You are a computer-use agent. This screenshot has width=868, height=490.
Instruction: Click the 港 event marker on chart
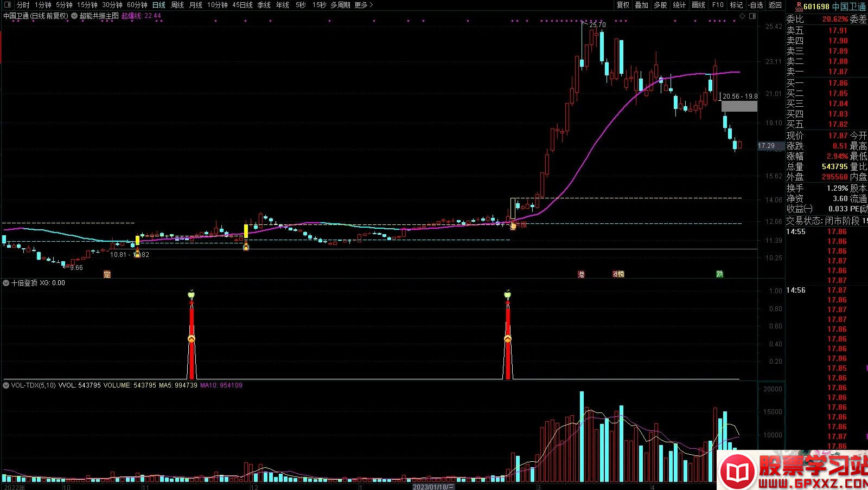(581, 274)
